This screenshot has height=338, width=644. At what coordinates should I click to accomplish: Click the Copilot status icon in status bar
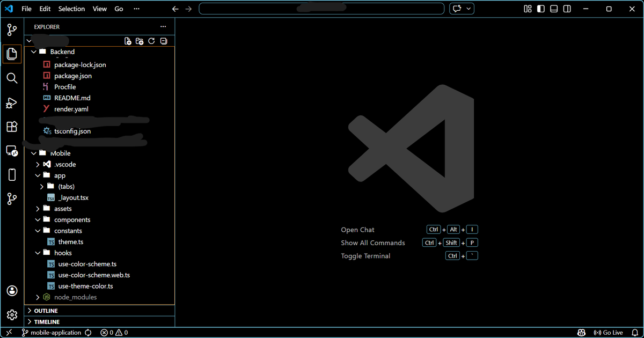(581, 333)
